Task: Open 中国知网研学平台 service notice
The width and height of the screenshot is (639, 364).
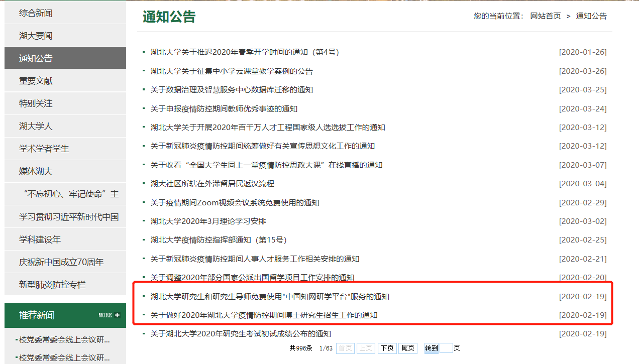Action: coord(270,297)
